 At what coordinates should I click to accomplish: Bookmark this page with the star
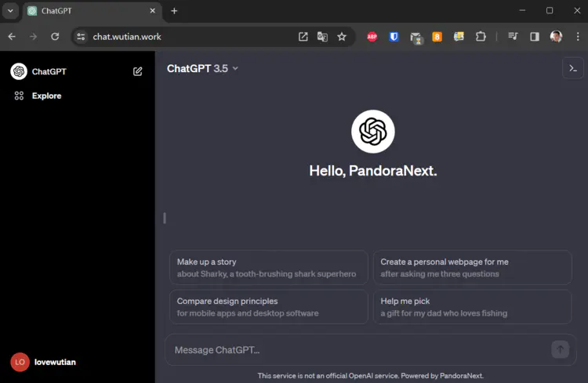coord(342,37)
